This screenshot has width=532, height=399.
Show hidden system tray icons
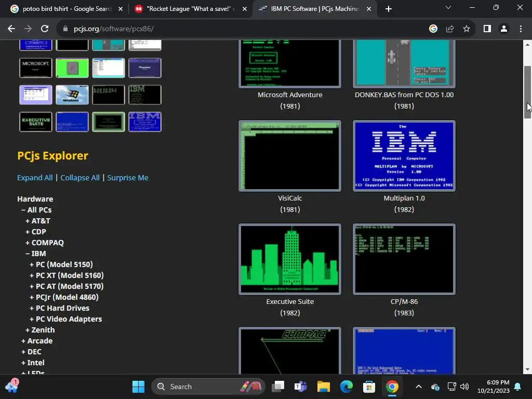coord(419,387)
